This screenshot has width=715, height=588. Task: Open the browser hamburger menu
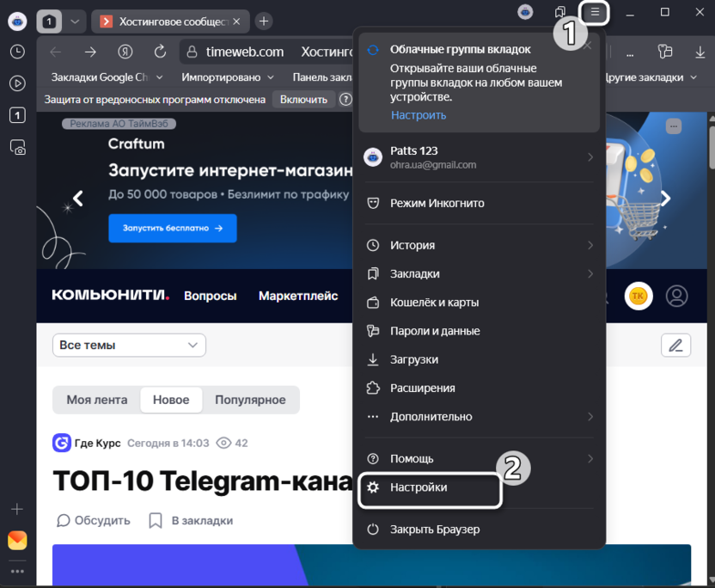coord(594,12)
